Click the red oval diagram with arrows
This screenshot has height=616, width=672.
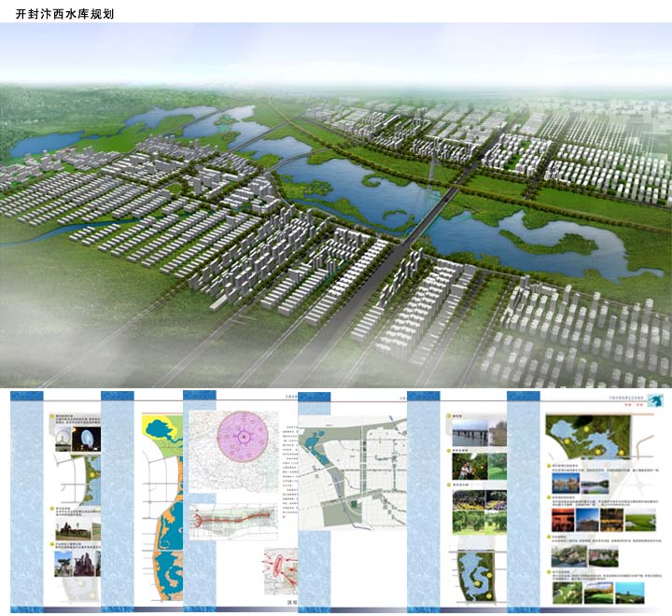click(x=279, y=567)
